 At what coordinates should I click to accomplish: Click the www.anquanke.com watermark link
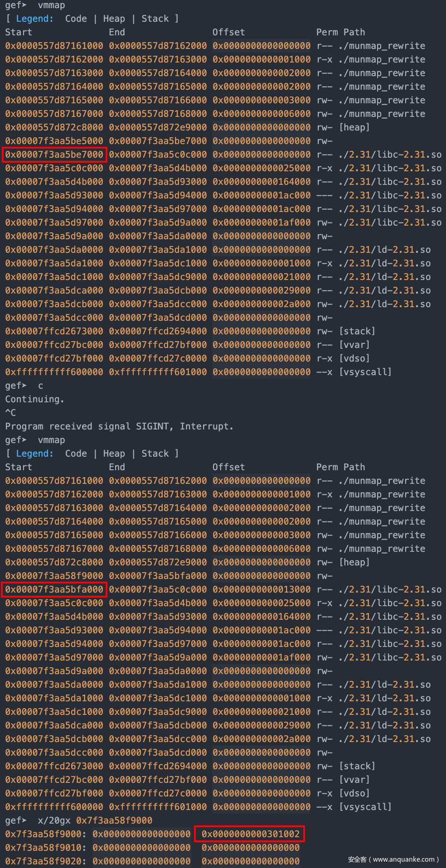tap(393, 859)
